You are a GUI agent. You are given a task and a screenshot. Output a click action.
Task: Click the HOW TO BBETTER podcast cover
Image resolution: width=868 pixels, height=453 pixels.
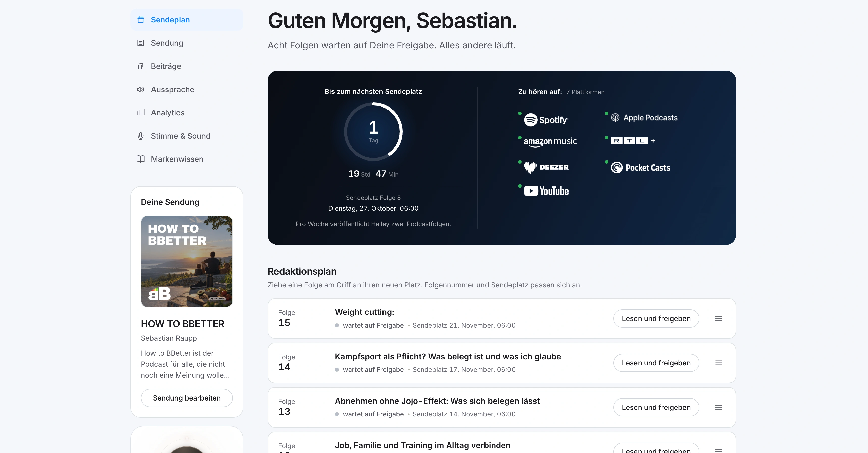187,262
